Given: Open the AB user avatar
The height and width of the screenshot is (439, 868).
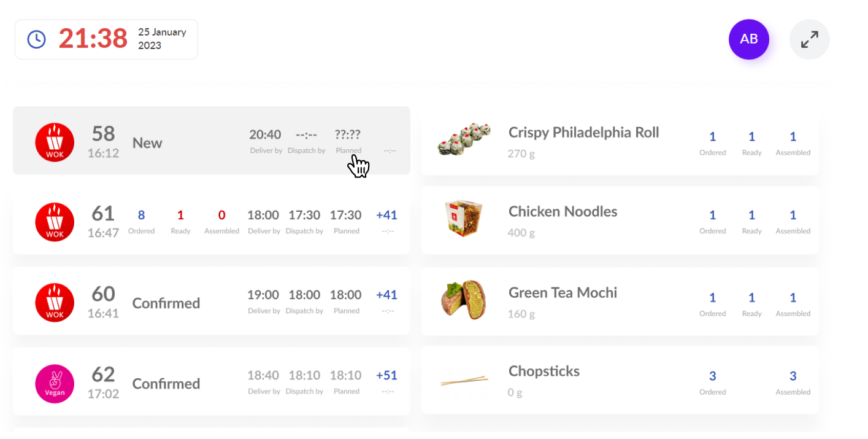Looking at the screenshot, I should (x=748, y=39).
